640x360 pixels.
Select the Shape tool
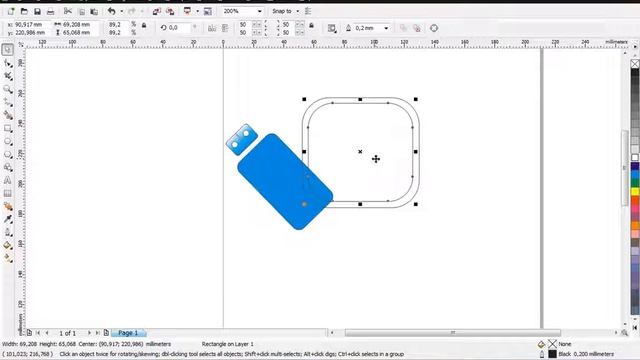tap(8, 63)
